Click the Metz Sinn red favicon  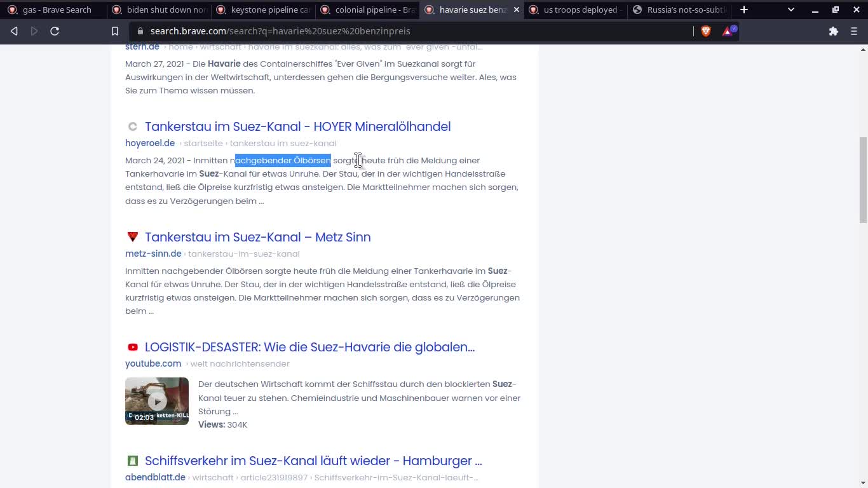pyautogui.click(x=132, y=237)
